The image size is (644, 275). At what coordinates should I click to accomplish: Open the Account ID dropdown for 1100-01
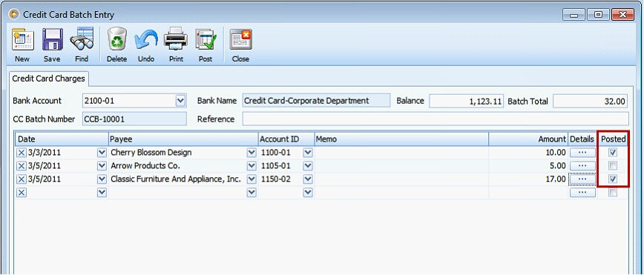click(x=308, y=153)
